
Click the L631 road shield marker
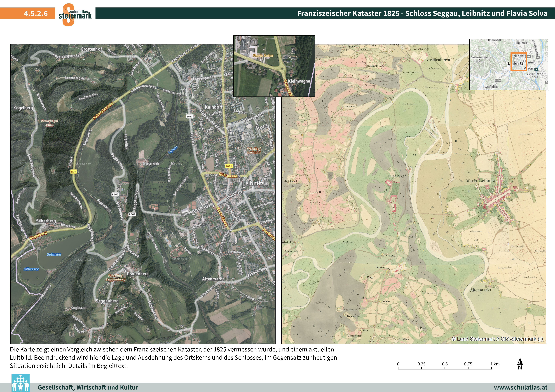point(190,116)
